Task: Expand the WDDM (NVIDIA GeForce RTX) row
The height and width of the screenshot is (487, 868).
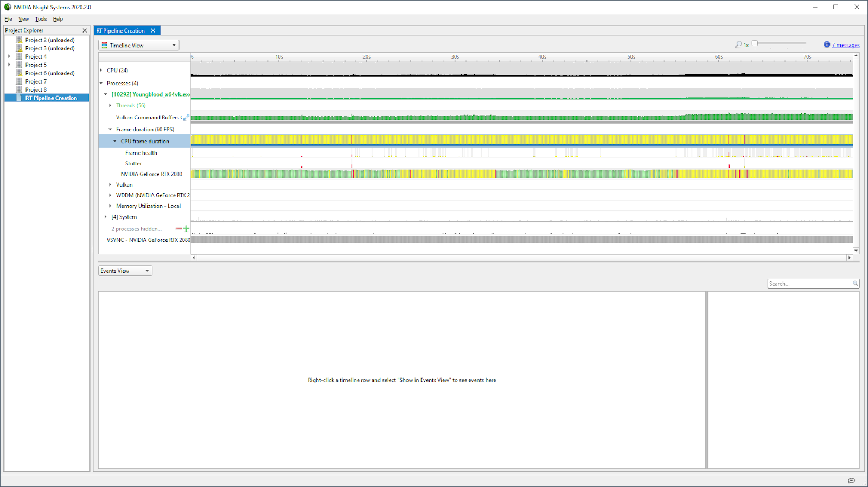Action: [x=110, y=195]
